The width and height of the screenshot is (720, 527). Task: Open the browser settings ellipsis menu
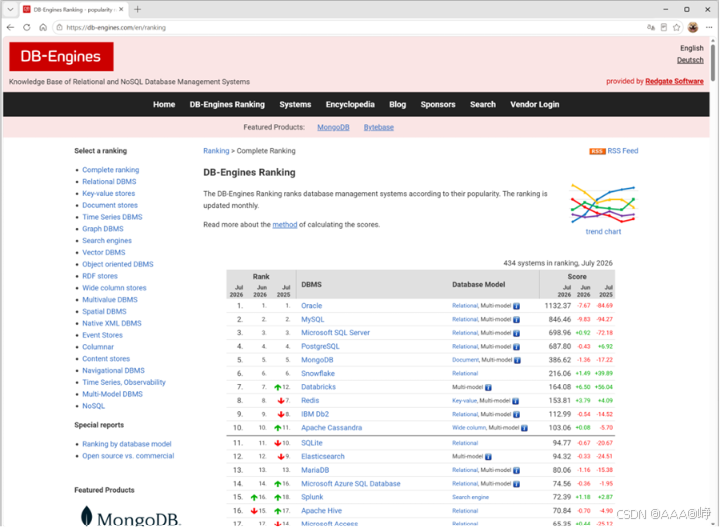click(x=709, y=28)
